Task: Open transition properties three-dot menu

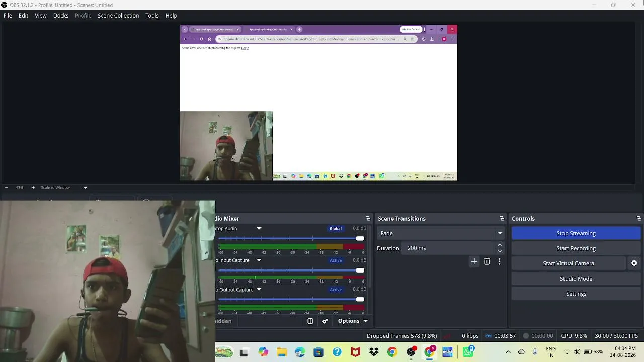Action: click(x=499, y=261)
